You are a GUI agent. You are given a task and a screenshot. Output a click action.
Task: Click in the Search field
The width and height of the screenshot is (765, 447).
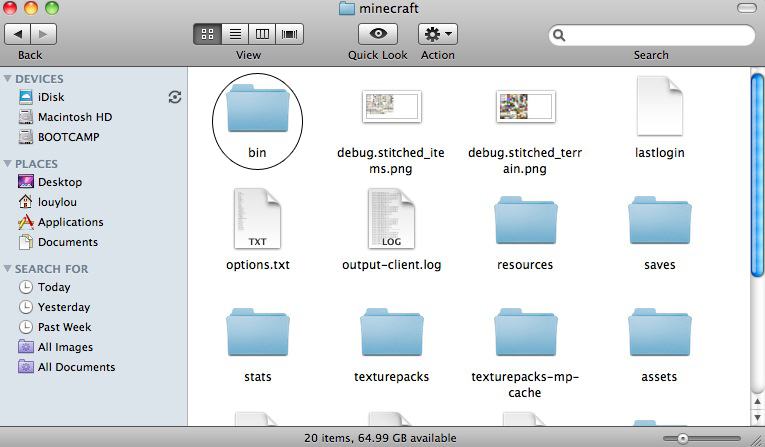[x=651, y=35]
